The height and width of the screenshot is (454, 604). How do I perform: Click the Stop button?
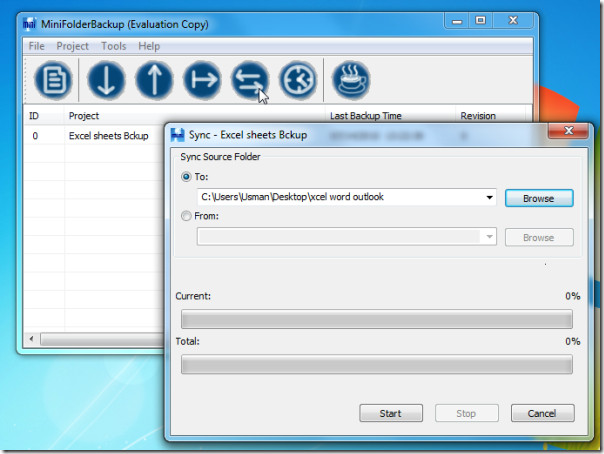(466, 413)
